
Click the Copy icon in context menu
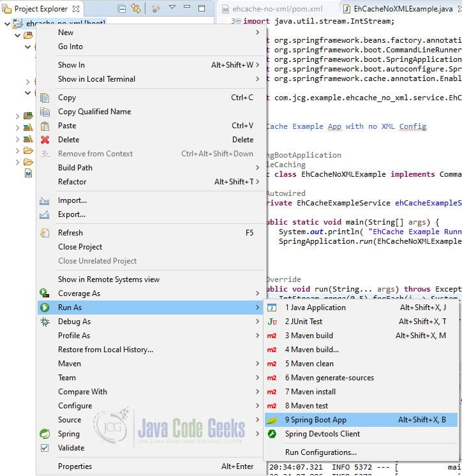[45, 98]
